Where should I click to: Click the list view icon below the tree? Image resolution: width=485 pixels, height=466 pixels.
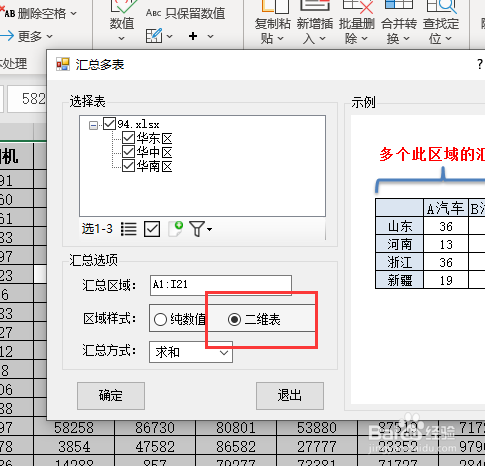pos(129,229)
